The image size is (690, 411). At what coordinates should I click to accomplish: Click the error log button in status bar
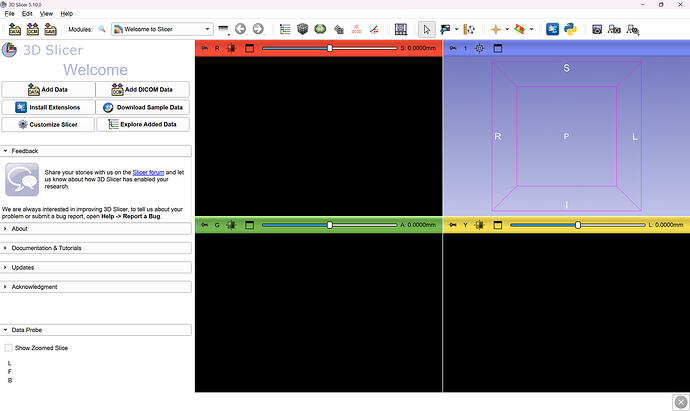coord(681,402)
